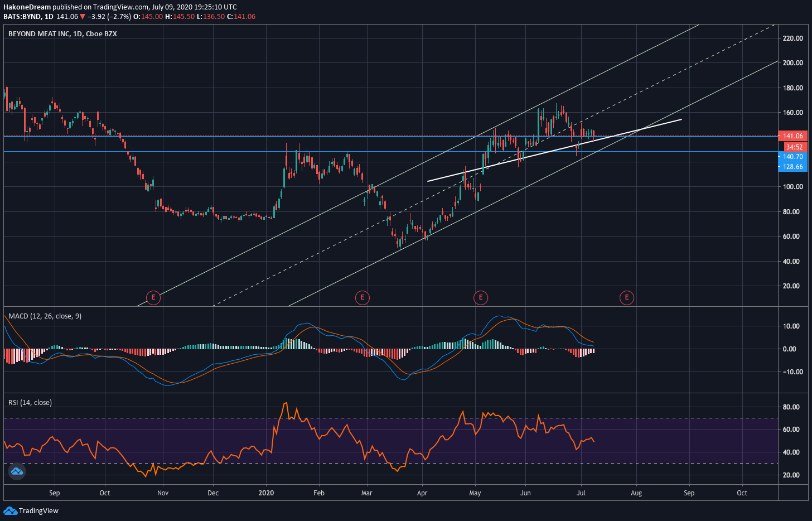Click the BEYOND MEAT INC, 1D, Cboe BZX title
Viewport: 812px width, 521px height.
click(62, 34)
